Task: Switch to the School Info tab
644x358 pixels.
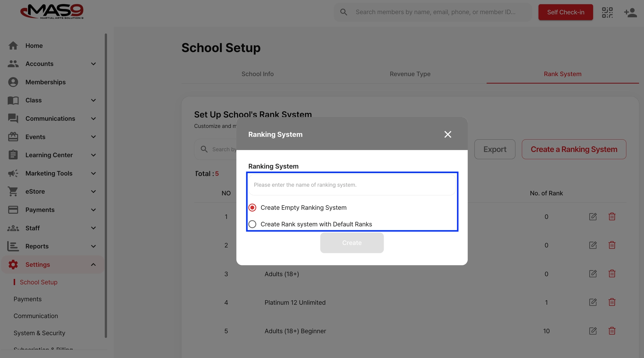Action: tap(257, 74)
